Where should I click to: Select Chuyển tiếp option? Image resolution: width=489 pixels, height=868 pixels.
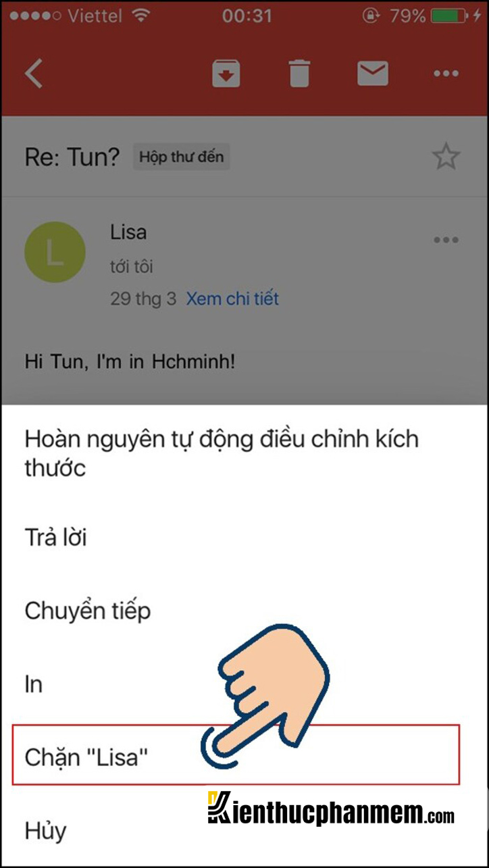[244, 611]
